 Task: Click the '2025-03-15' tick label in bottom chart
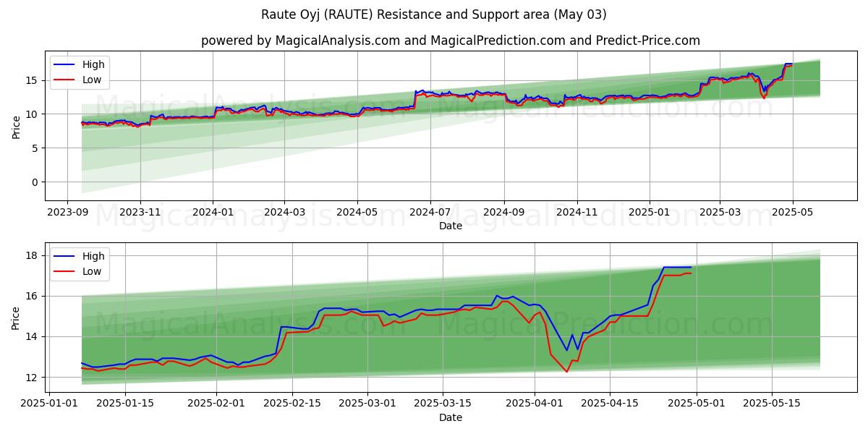(443, 403)
